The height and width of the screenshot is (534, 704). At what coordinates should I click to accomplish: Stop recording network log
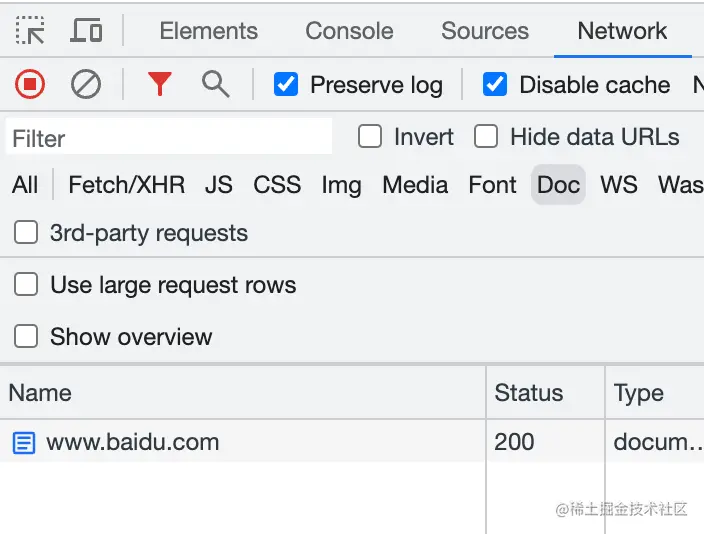[x=30, y=85]
